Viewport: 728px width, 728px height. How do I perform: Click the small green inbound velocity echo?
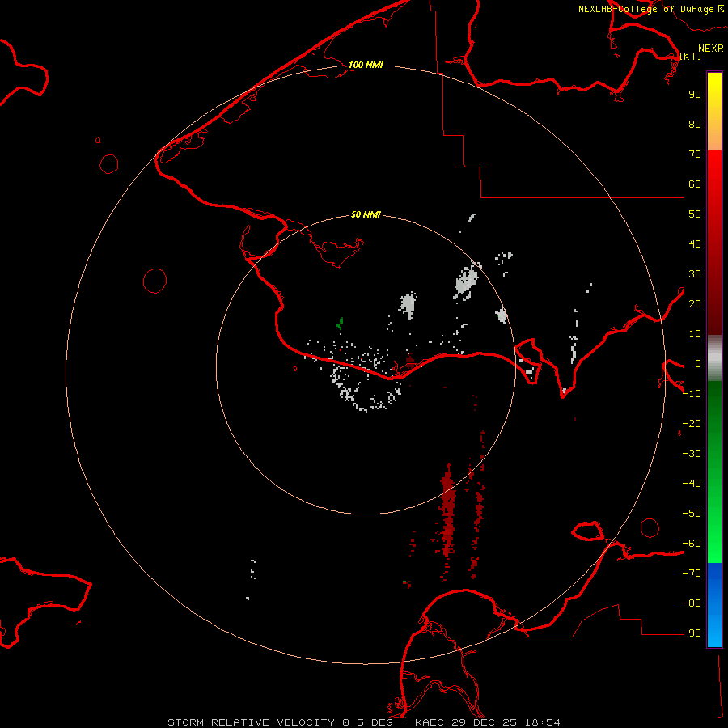[x=340, y=324]
